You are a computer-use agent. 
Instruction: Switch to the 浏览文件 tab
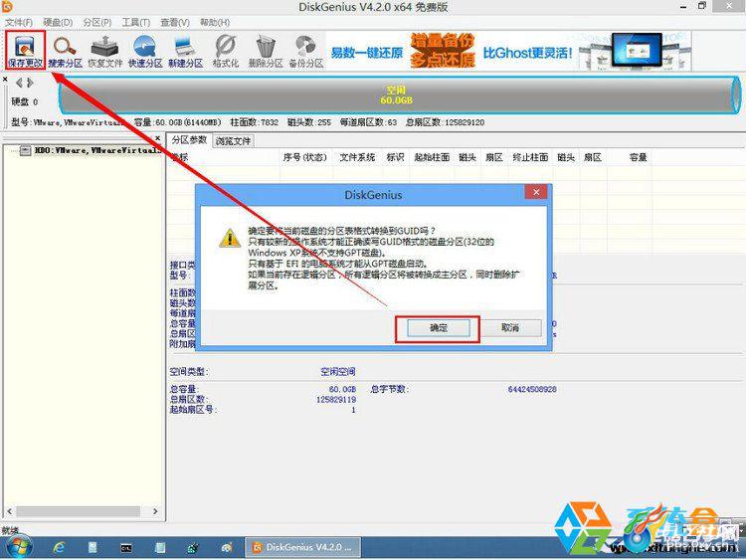tap(233, 141)
